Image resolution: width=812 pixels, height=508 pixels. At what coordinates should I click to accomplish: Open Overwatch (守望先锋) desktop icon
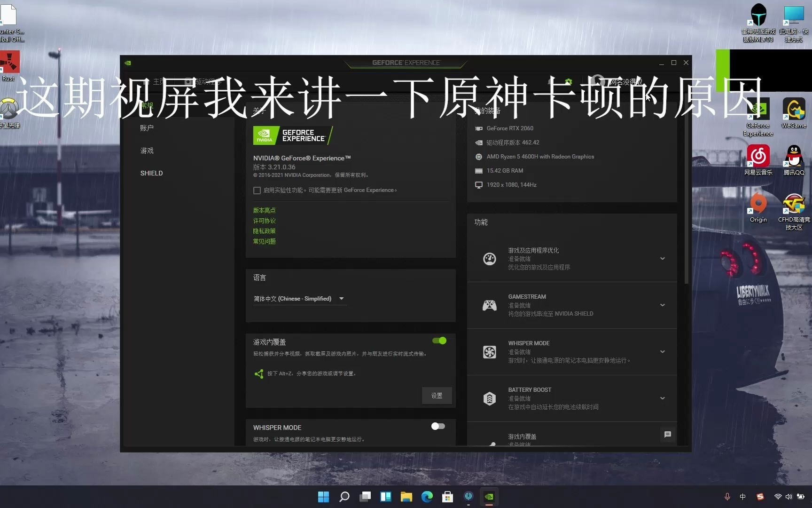9,113
